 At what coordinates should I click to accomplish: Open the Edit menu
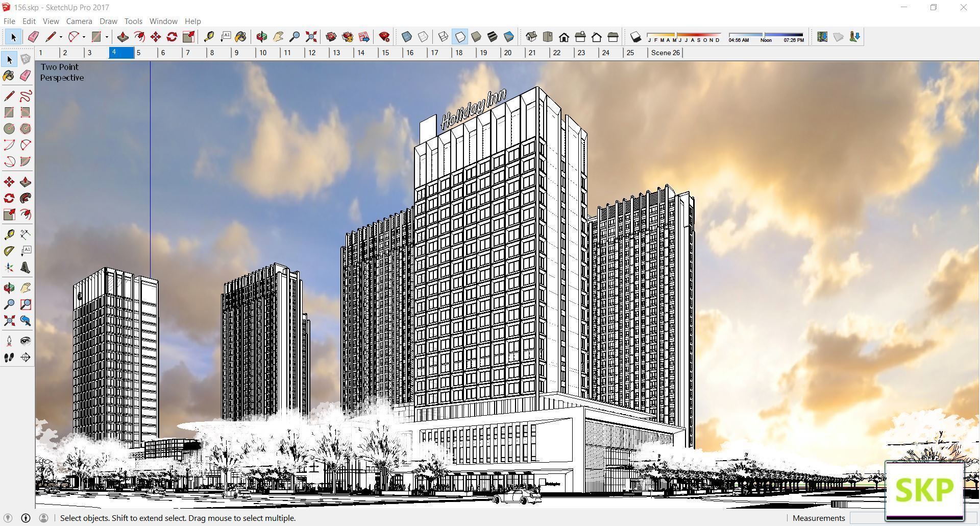click(x=29, y=21)
